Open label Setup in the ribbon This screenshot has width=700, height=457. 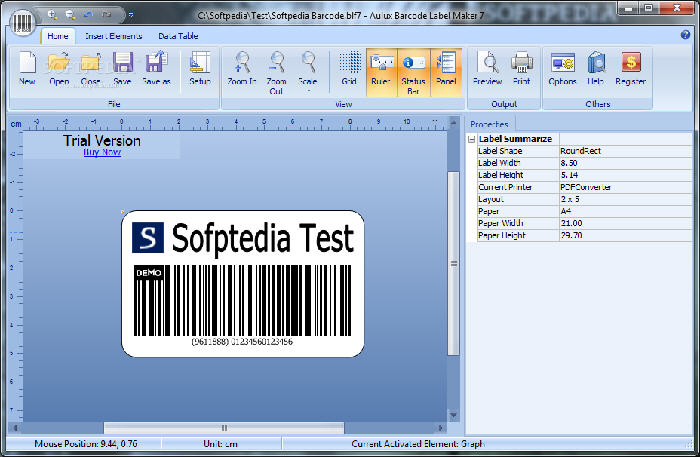coord(200,68)
